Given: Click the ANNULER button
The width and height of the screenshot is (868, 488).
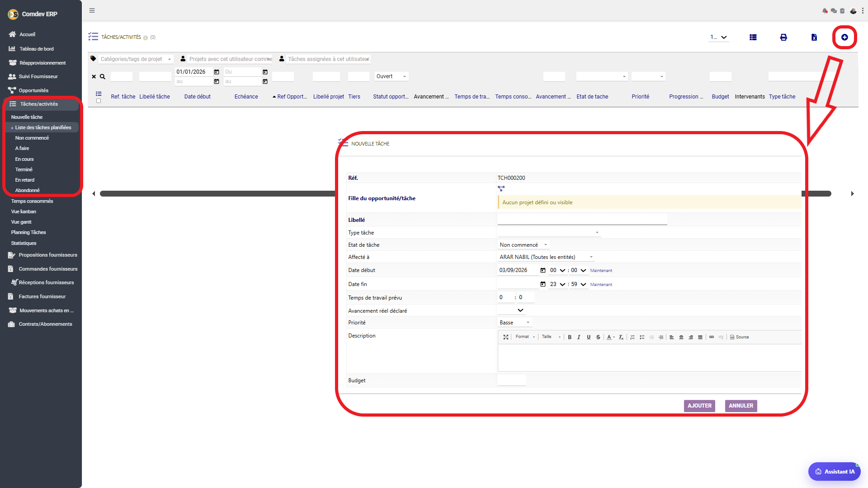Looking at the screenshot, I should tap(741, 406).
